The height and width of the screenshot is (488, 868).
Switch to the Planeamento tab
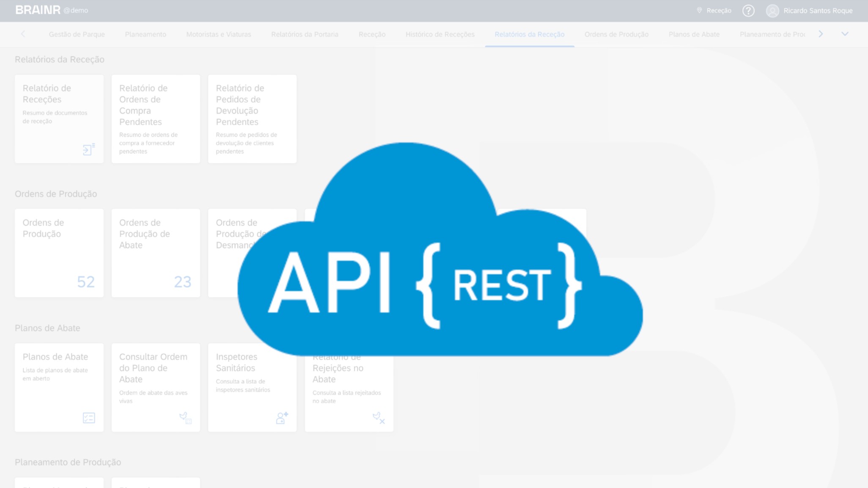pyautogui.click(x=146, y=34)
